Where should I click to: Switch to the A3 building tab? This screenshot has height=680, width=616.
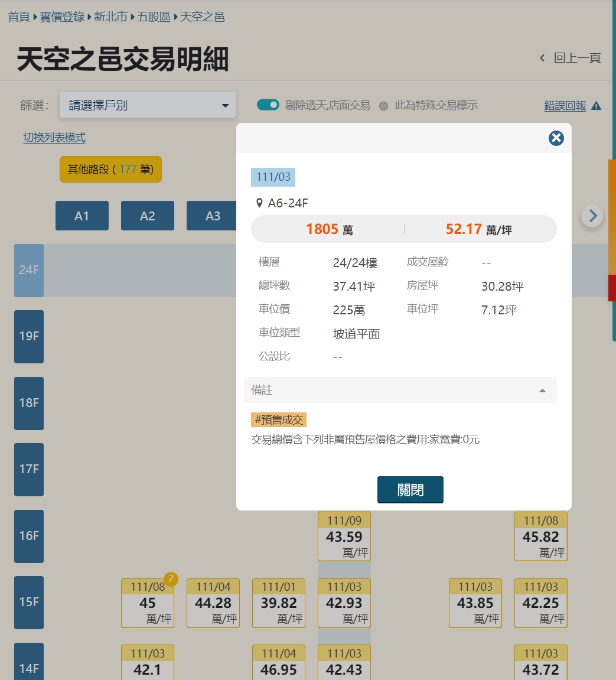pos(211,216)
